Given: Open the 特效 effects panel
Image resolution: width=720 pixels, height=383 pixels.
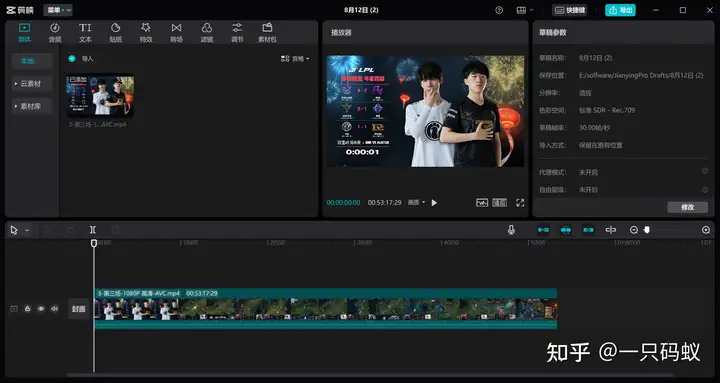Looking at the screenshot, I should tap(146, 33).
